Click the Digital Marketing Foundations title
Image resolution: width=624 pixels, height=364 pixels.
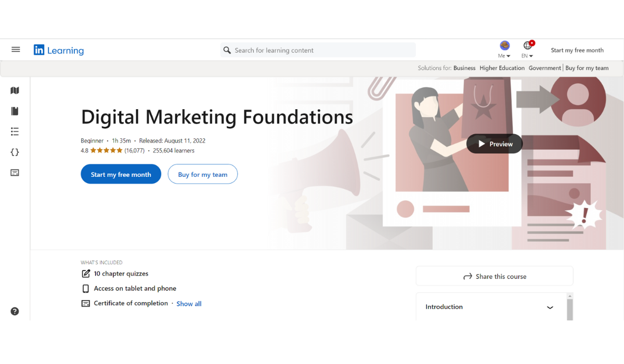click(x=217, y=118)
